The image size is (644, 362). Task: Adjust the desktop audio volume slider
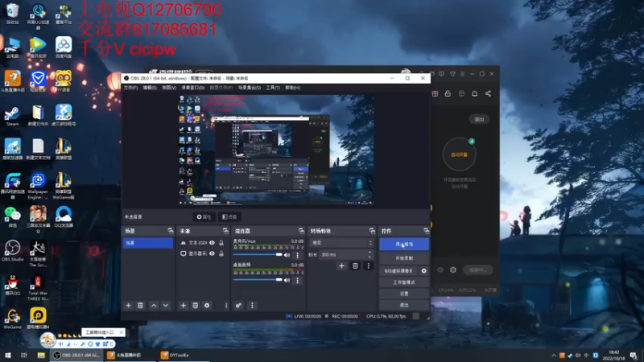point(258,280)
